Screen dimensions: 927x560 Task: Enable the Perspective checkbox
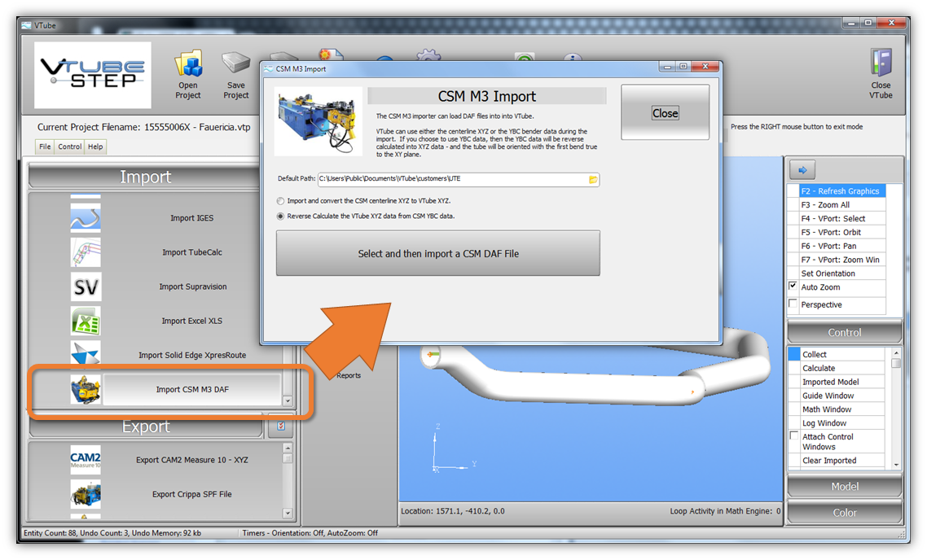(x=793, y=304)
